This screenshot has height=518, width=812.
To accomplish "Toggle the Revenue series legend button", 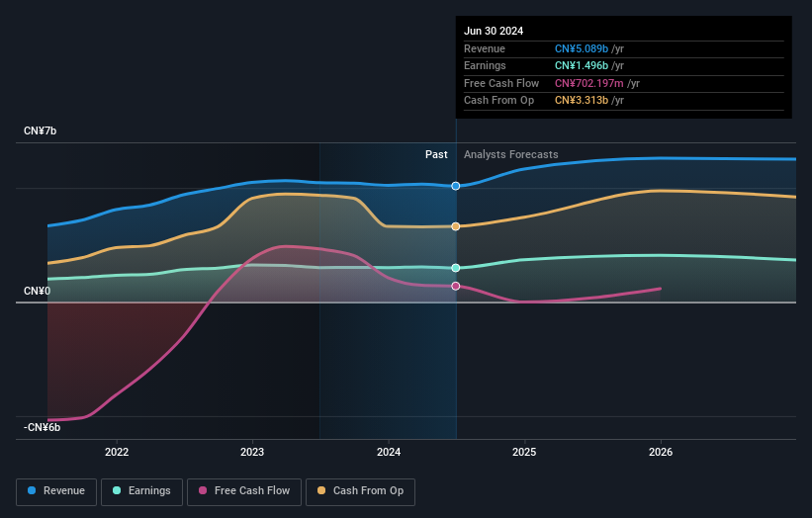I will pyautogui.click(x=56, y=491).
